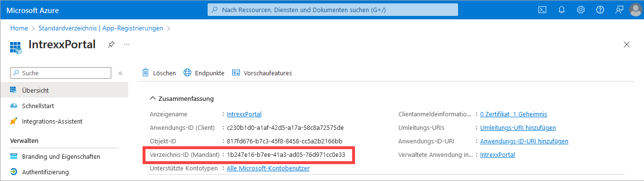The height and width of the screenshot is (181, 644).
Task: Click the Verwalten section heading
Action: [x=25, y=141]
